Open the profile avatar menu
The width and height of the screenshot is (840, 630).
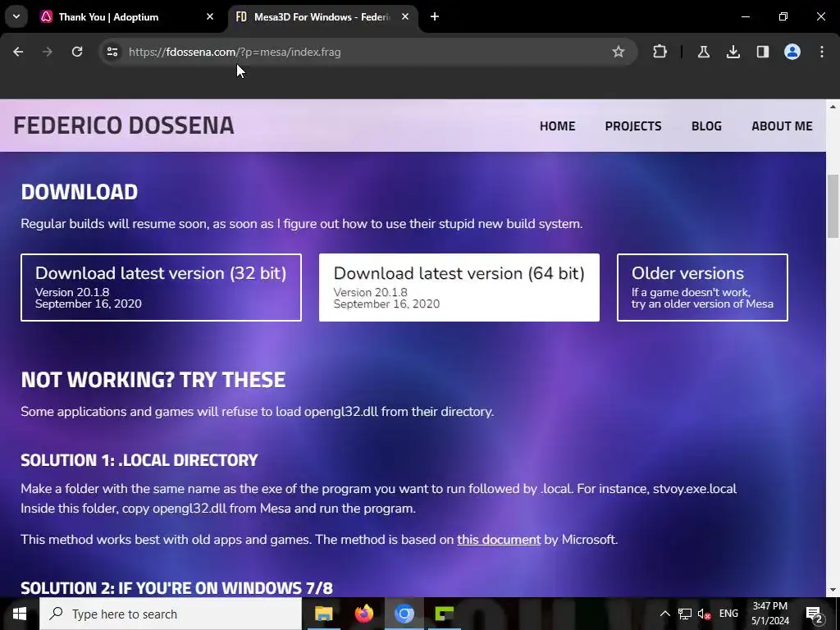[x=792, y=52]
